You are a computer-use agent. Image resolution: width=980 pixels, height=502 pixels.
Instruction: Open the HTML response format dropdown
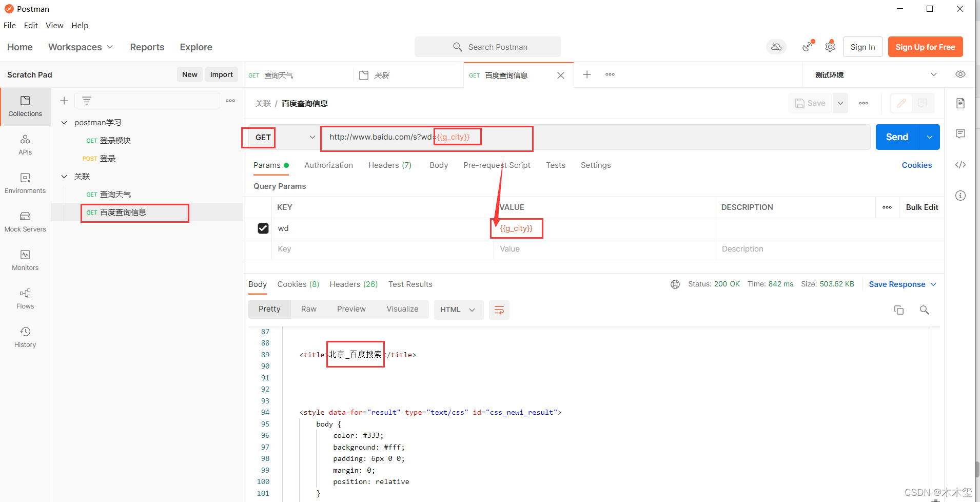tap(458, 310)
